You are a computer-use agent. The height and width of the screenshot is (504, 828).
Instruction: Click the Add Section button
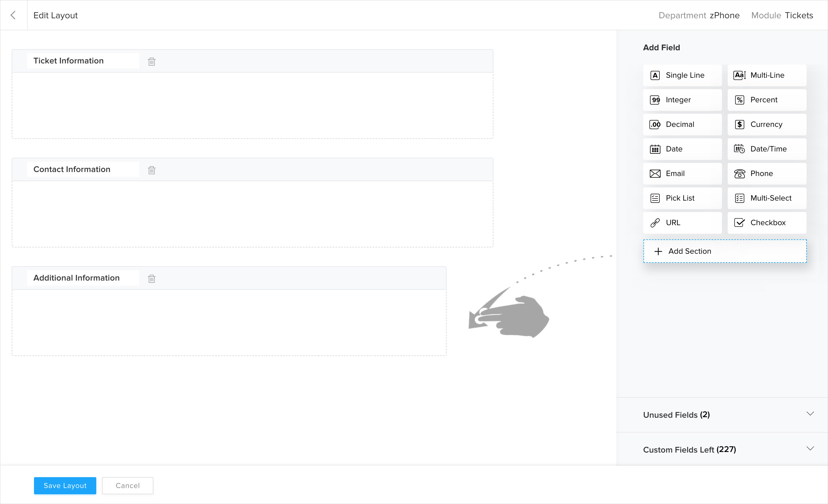[725, 251]
